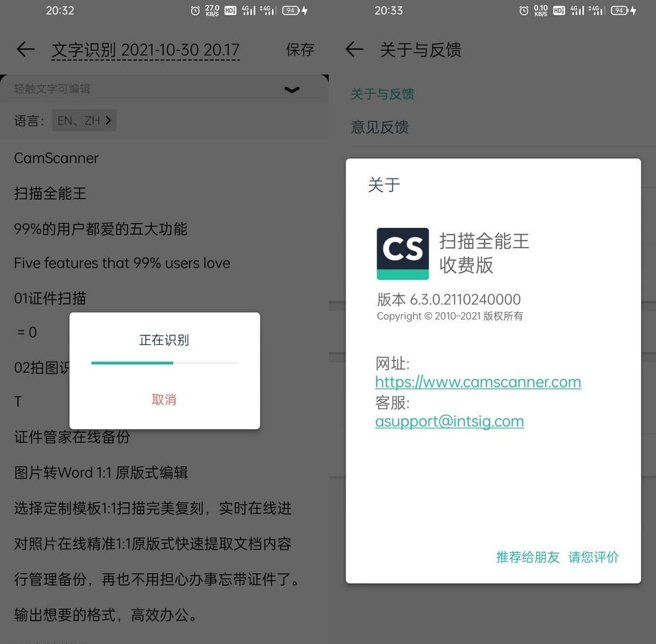Tap the HD icon in the left screenshot's status bar
Viewport: 656px width, 644px height.
point(230,10)
